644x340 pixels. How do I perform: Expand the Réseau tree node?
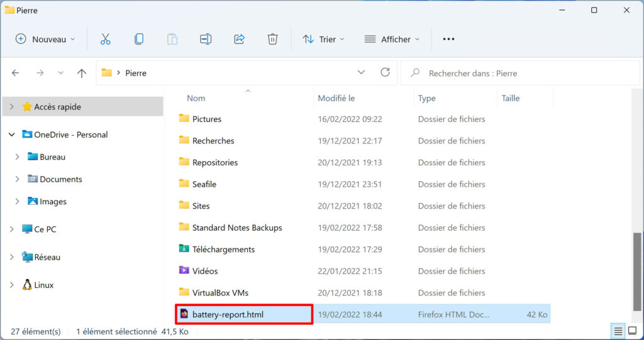coord(12,257)
